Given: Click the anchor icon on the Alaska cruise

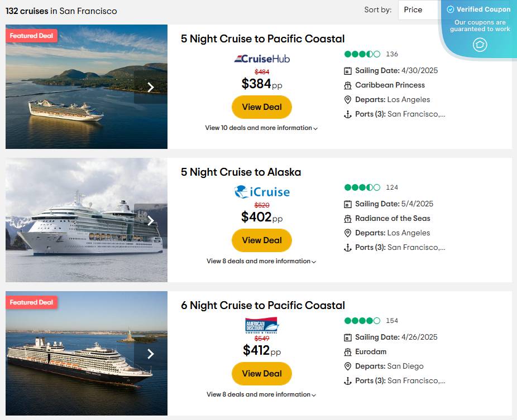Looking at the screenshot, I should [x=348, y=248].
